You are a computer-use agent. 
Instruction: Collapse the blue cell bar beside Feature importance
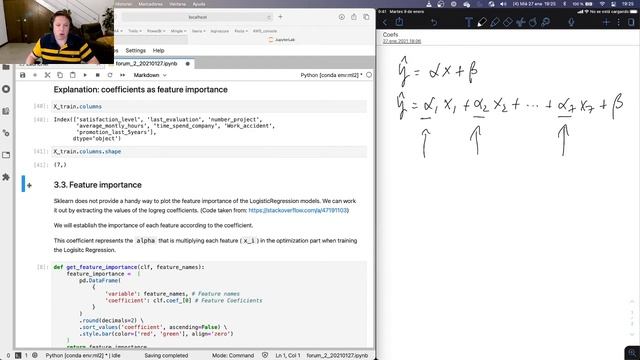click(23, 184)
